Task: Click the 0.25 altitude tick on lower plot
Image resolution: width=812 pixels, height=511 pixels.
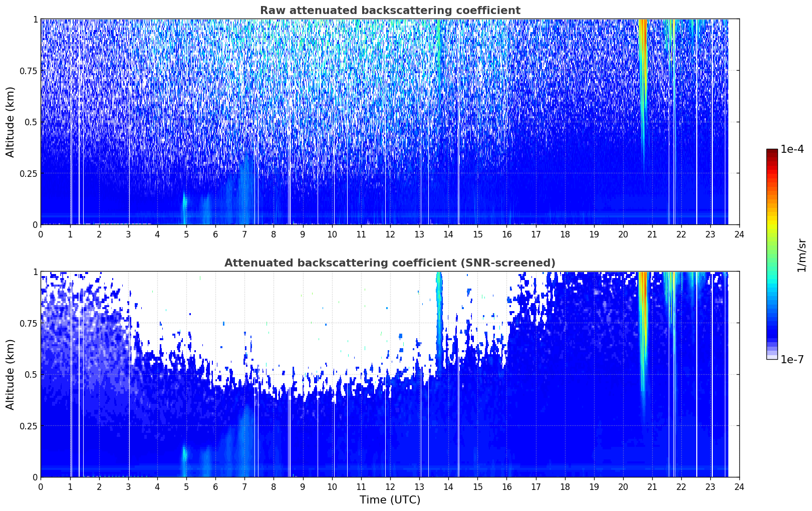Action: pyautogui.click(x=29, y=426)
